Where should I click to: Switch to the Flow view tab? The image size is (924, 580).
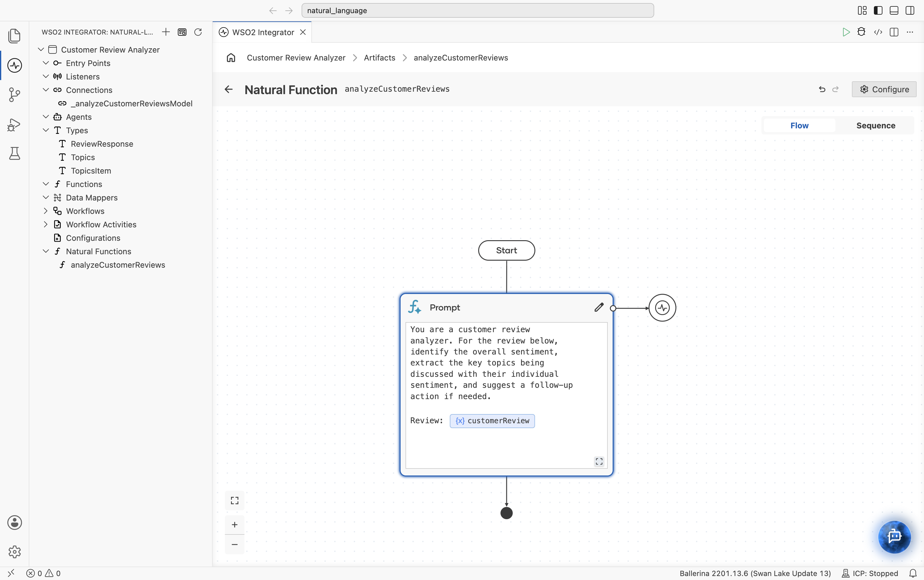point(799,125)
